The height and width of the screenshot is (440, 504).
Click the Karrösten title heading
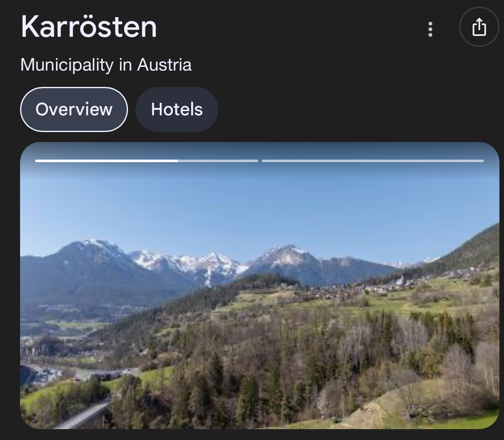point(89,27)
